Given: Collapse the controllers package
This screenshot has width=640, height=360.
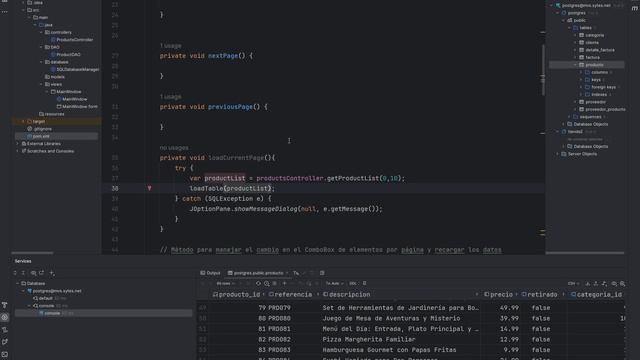Looking at the screenshot, I should (41, 32).
